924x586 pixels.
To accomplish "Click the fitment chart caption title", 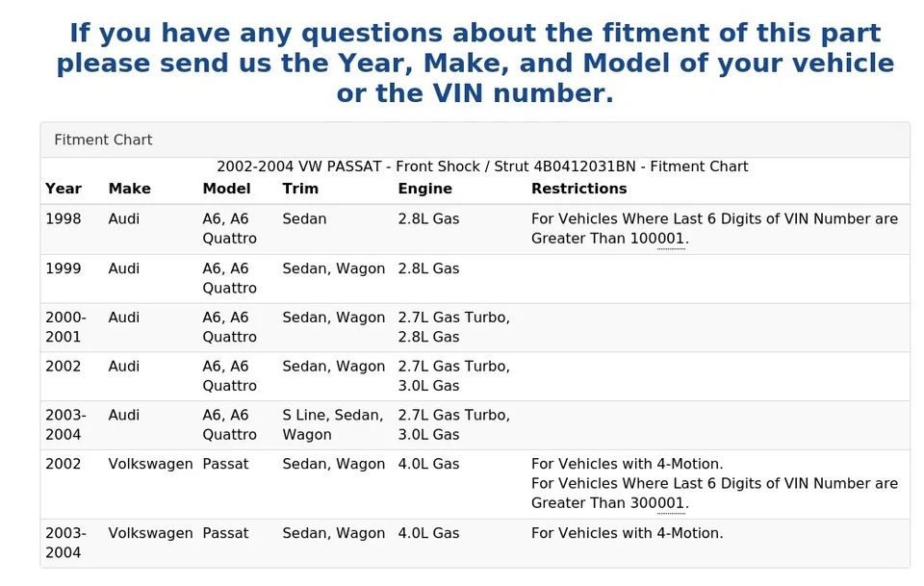I will pos(481,166).
